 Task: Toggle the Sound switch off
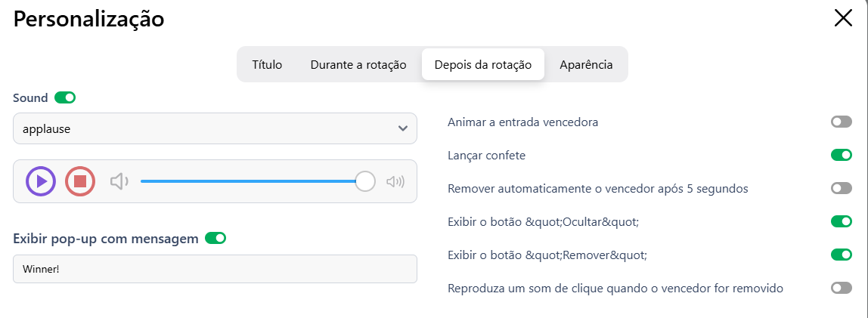65,97
